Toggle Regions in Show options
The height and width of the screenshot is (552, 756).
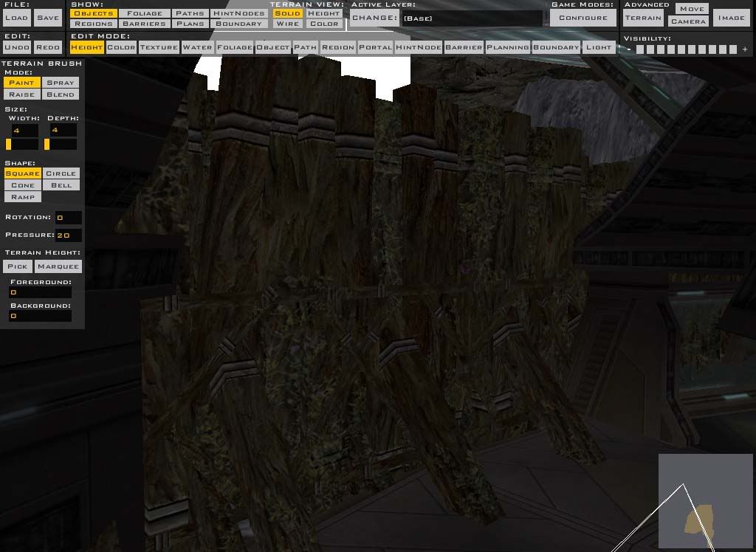click(94, 24)
